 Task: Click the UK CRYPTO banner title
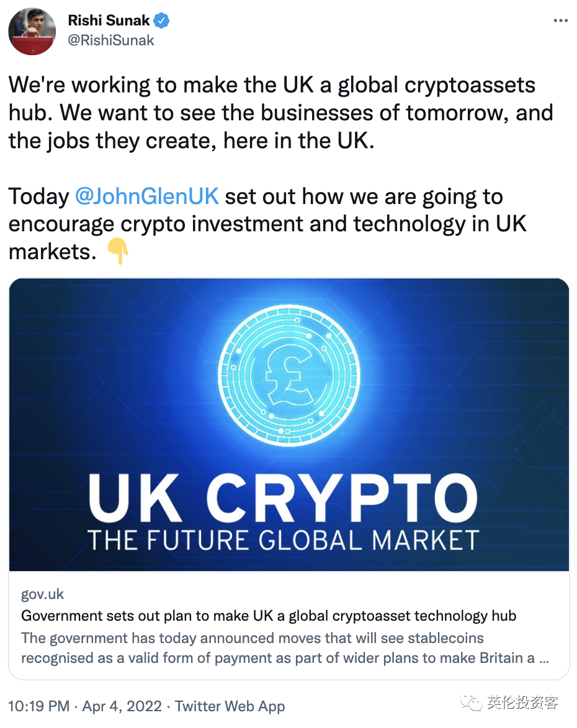[x=282, y=499]
